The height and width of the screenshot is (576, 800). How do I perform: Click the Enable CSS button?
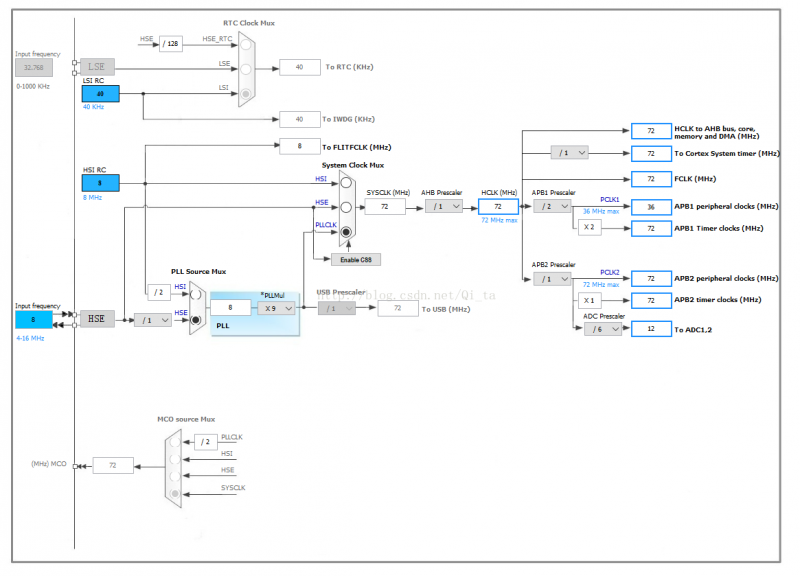tap(356, 260)
